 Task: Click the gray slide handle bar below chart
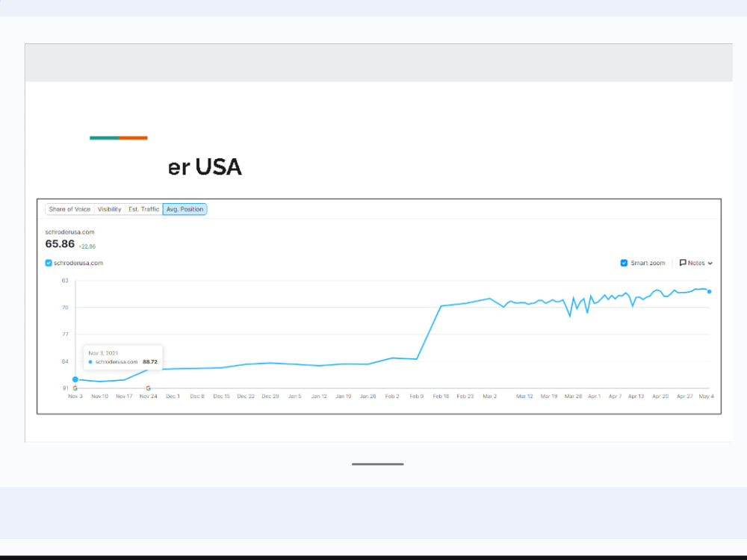click(x=378, y=464)
